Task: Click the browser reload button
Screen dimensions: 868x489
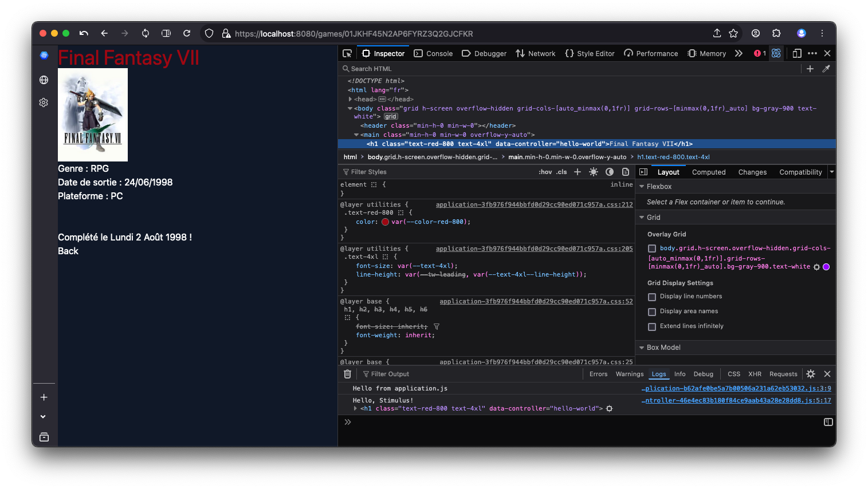Action: (187, 33)
